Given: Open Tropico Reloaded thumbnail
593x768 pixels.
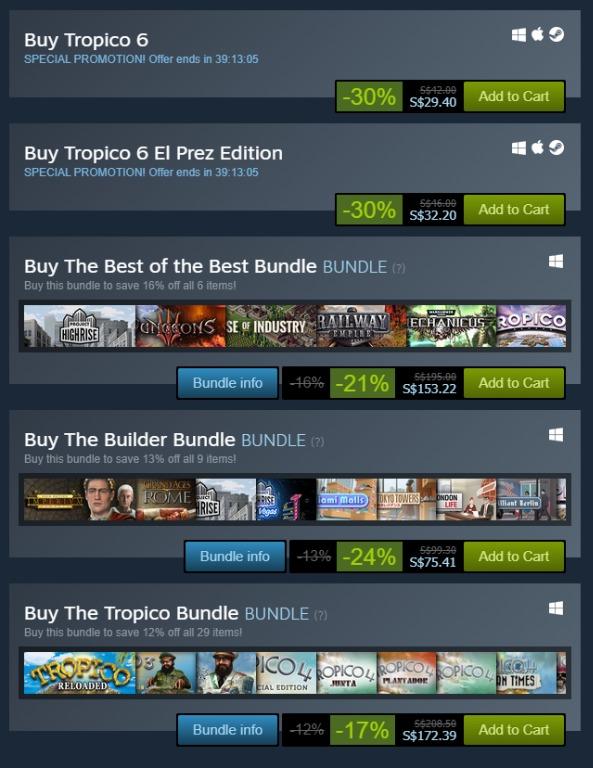Looking at the screenshot, I should pos(79,673).
